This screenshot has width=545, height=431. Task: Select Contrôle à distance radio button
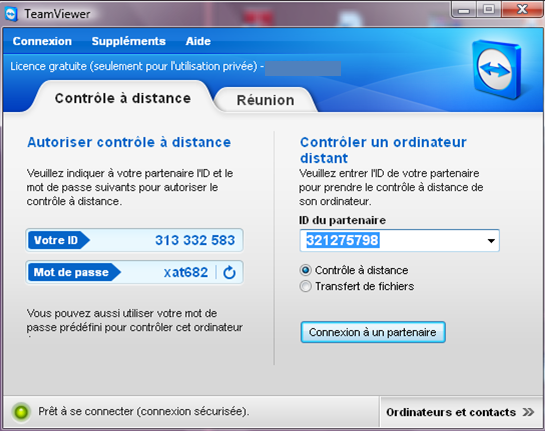(x=305, y=270)
